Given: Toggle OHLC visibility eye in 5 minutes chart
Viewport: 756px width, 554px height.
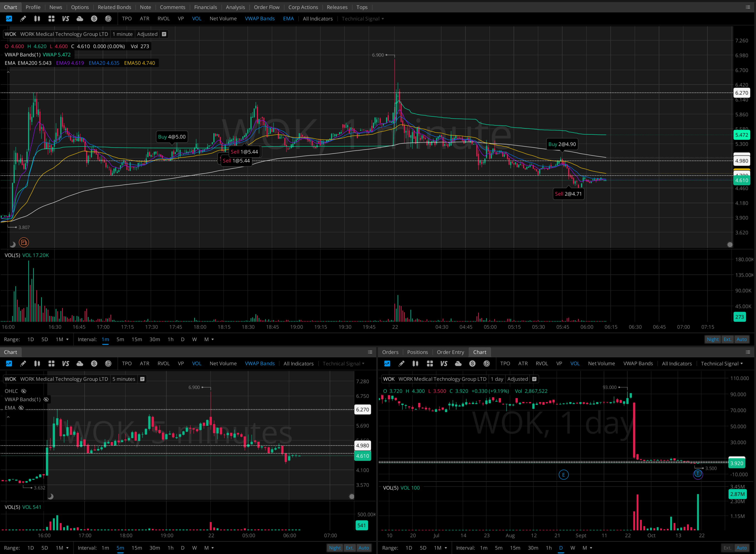Looking at the screenshot, I should [23, 391].
